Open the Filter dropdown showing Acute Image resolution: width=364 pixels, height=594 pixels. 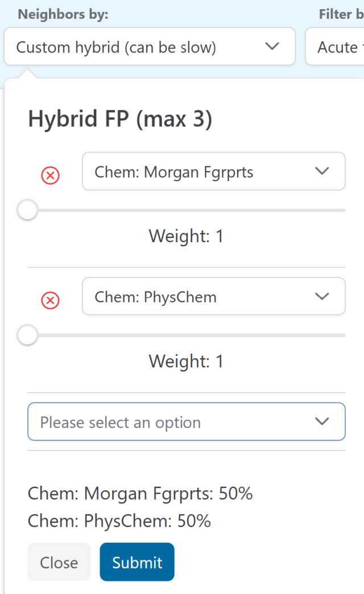coord(341,47)
